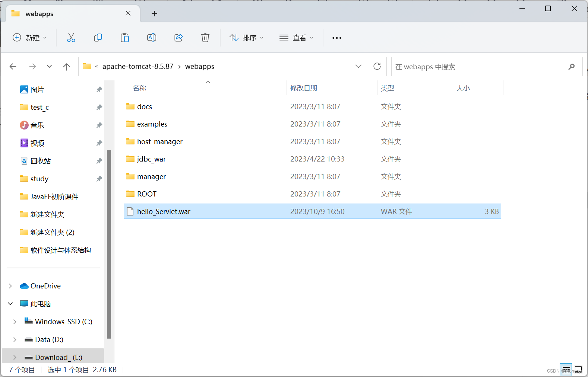Viewport: 588px width, 377px height.
Task: Click apache-tomcat-8.5.87 breadcrumb
Action: click(x=138, y=67)
